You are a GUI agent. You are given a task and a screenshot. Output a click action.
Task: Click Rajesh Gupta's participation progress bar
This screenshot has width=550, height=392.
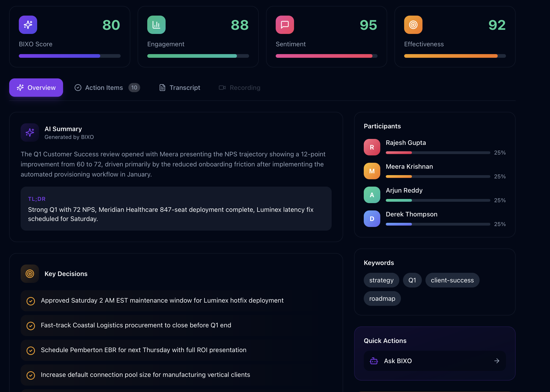pyautogui.click(x=437, y=152)
